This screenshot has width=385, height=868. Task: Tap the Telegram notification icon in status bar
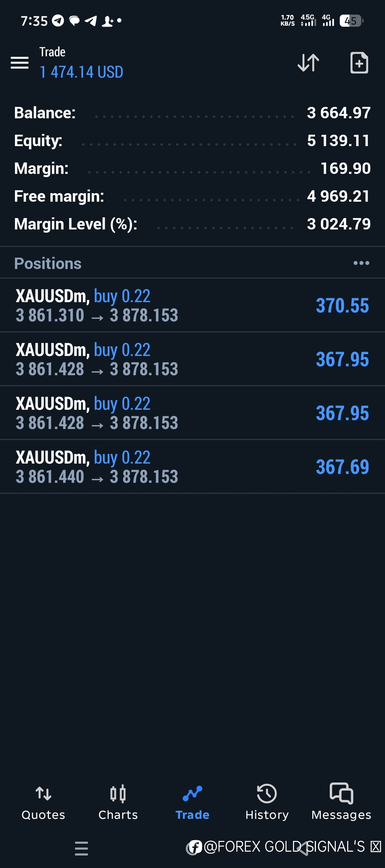point(58,21)
